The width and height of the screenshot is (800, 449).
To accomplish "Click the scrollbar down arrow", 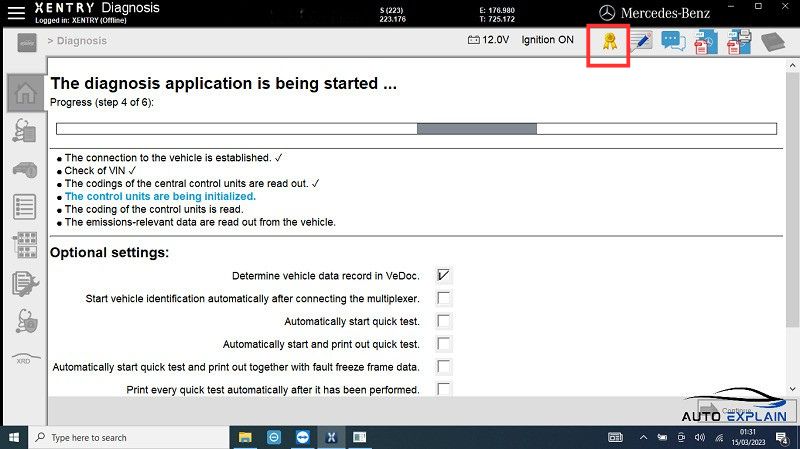I will click(792, 389).
